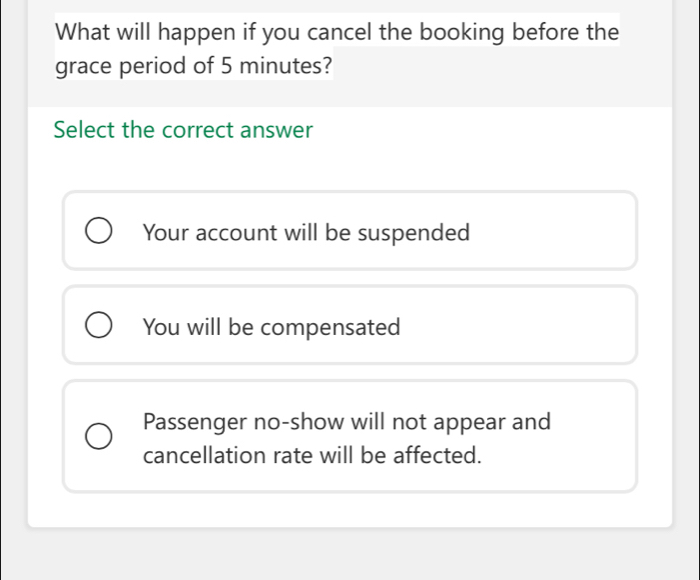Click the "Your account will be suspended" answer text
This screenshot has width=700, height=580.
306,233
